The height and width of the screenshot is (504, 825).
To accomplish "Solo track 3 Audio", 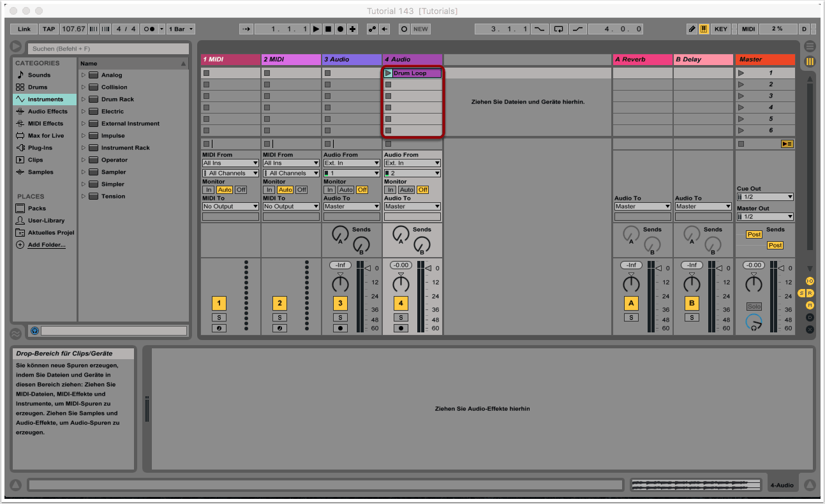I will point(340,318).
